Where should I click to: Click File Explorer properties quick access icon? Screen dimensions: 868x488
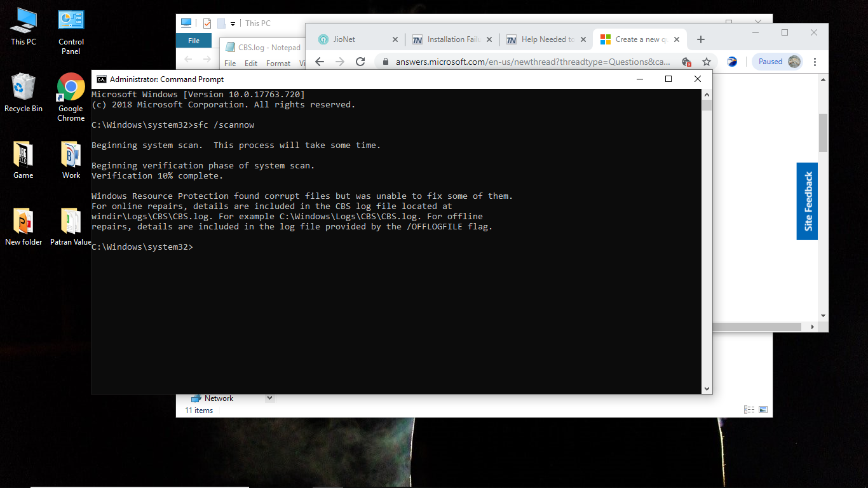pos(207,24)
